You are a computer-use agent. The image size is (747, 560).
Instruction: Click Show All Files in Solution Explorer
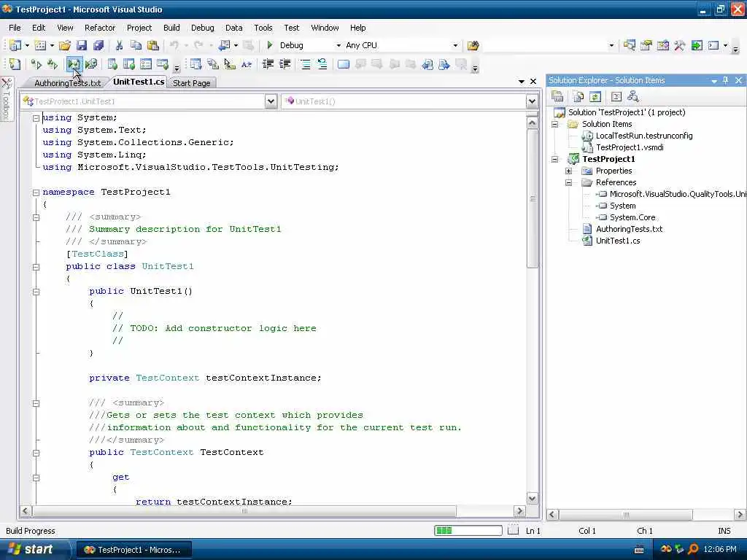(578, 97)
